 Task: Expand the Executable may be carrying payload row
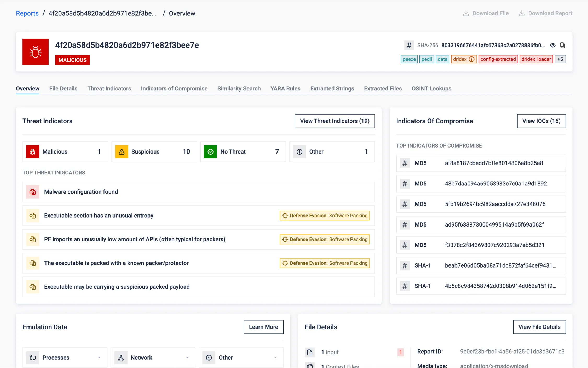coord(117,287)
